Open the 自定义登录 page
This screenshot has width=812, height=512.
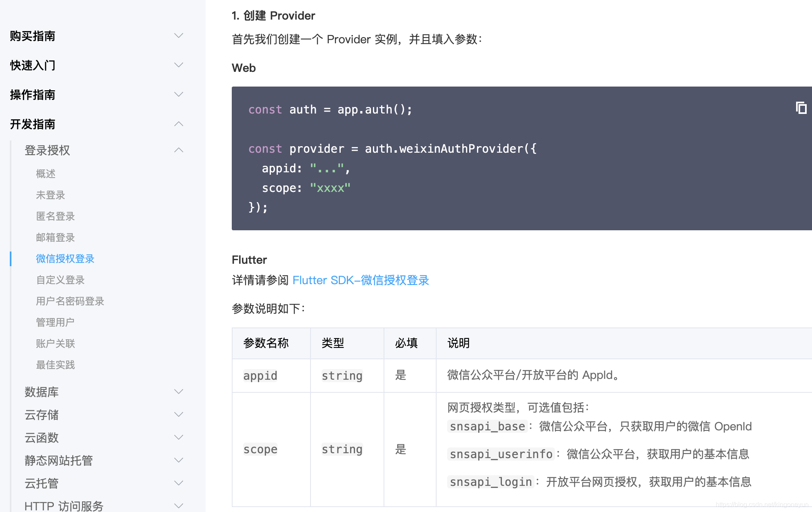(60, 280)
